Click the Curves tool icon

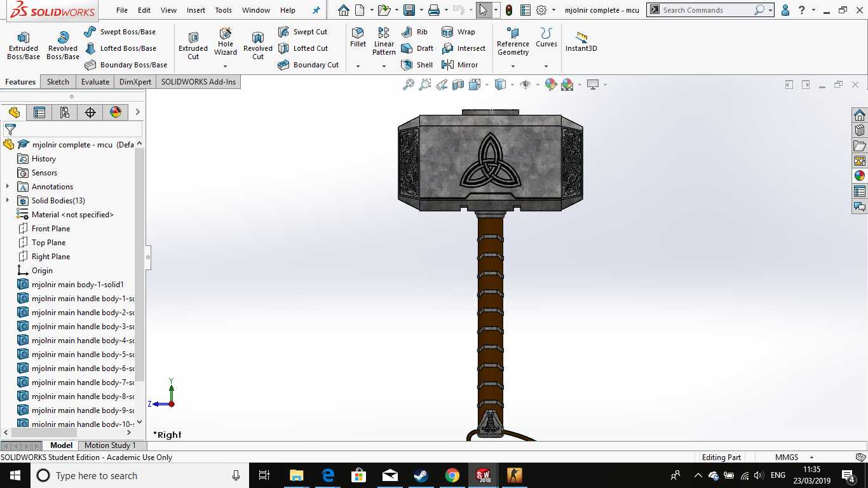point(546,37)
